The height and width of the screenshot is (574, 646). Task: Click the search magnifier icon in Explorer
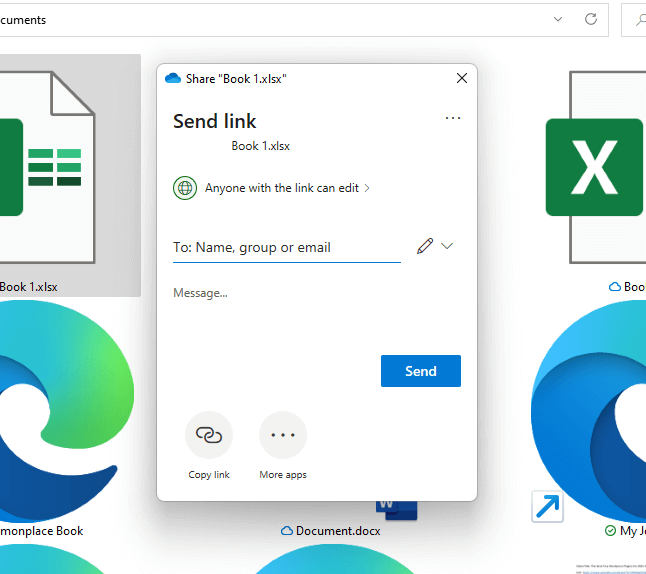[x=640, y=19]
